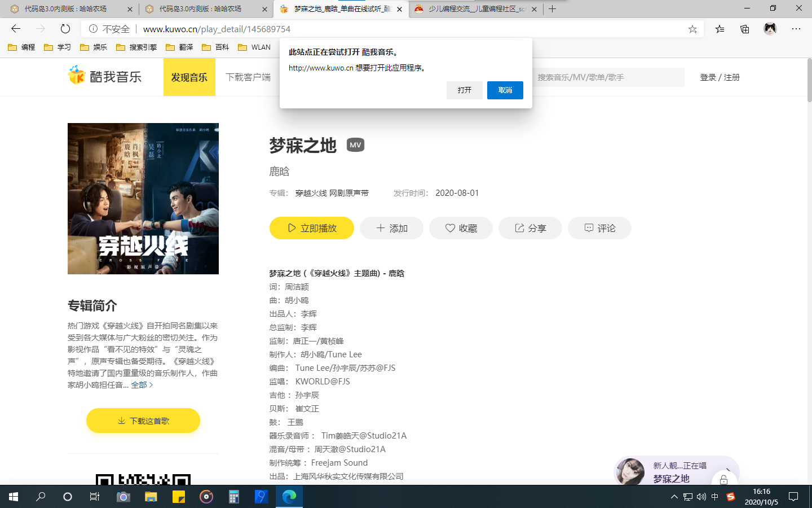Select the 发现音乐 navigation tab
This screenshot has height=508, width=812.
click(189, 77)
